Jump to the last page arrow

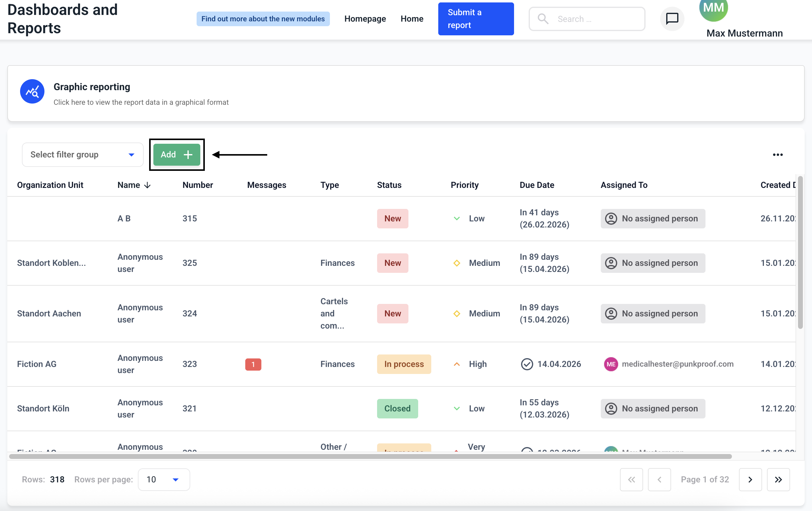click(778, 479)
